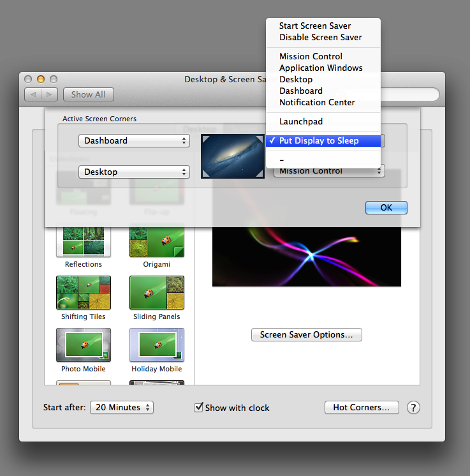Open the Desktop hot corner dropdown
This screenshot has height=476, width=470.
[134, 172]
